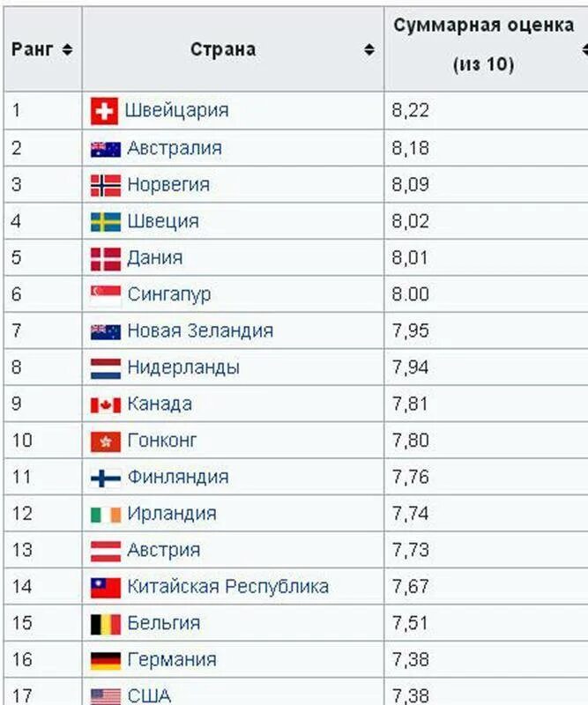Sort table by Ранг column arrows
This screenshot has width=588, height=705.
67,49
